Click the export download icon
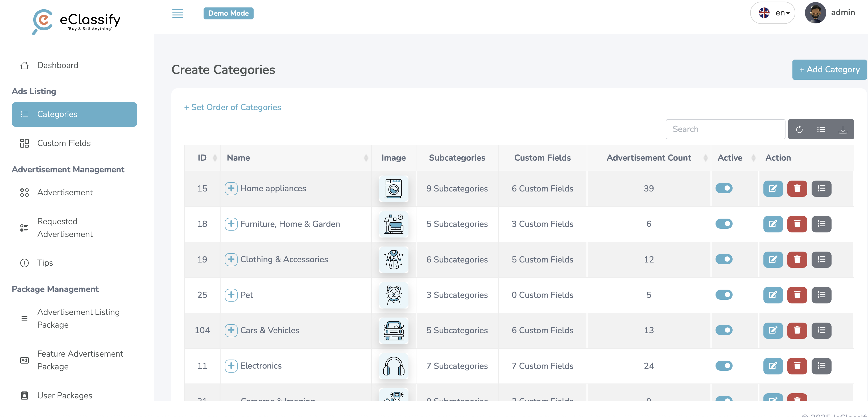Viewport: 868px width, 417px height. (843, 129)
